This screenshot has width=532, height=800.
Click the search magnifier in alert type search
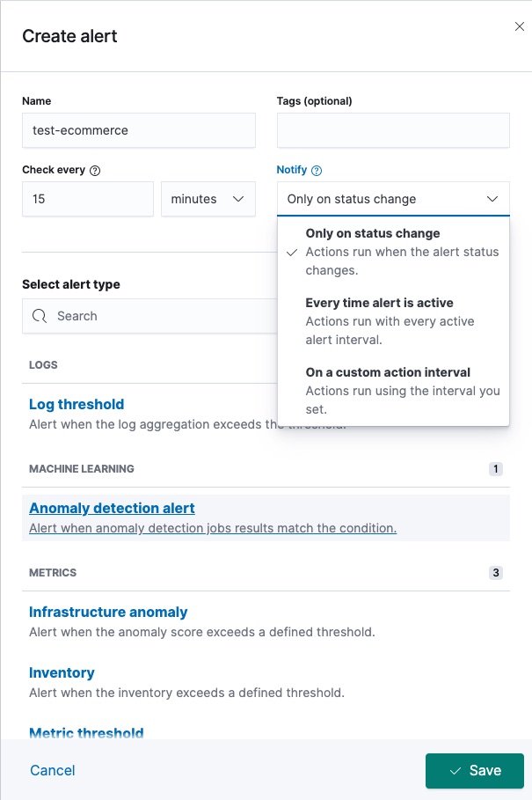38,315
